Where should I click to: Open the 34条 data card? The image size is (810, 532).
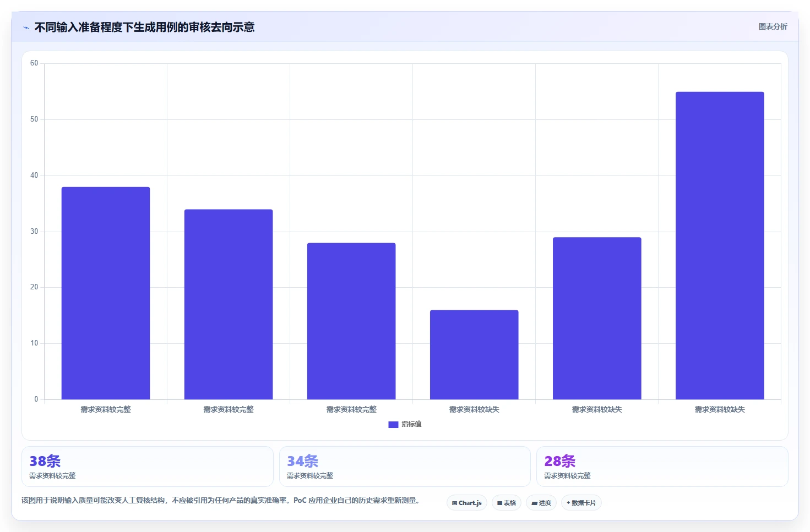[405, 467]
